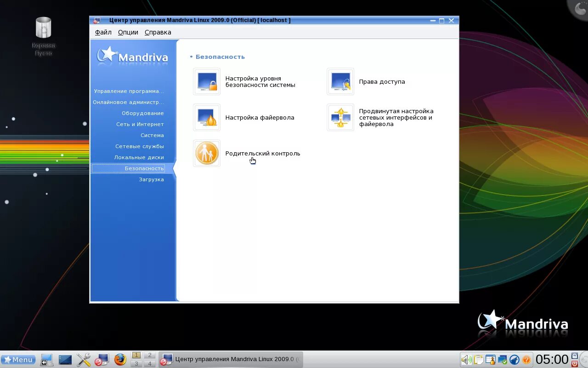The image size is (588, 368).
Task: Click the Безопасность section heading
Action: coord(220,57)
